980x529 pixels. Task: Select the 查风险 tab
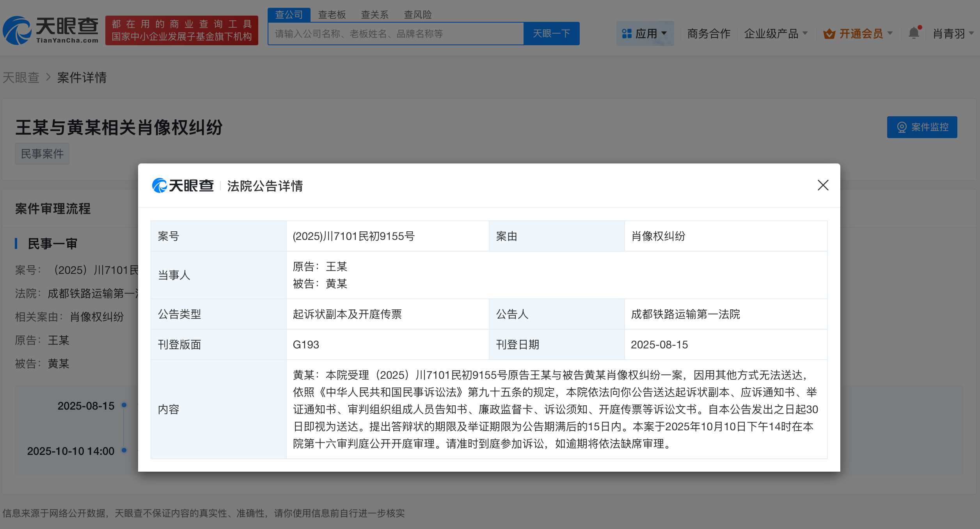coord(417,14)
